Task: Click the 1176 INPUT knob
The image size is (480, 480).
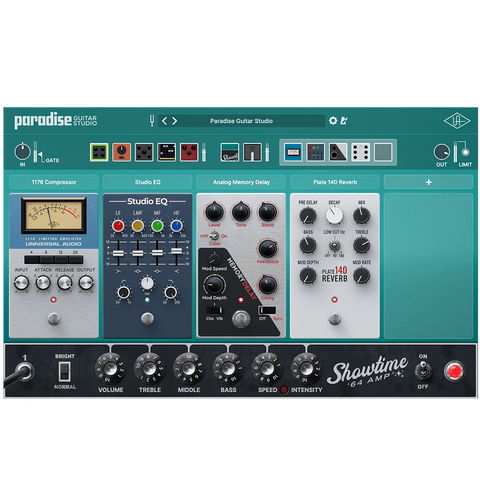Action: (x=21, y=283)
